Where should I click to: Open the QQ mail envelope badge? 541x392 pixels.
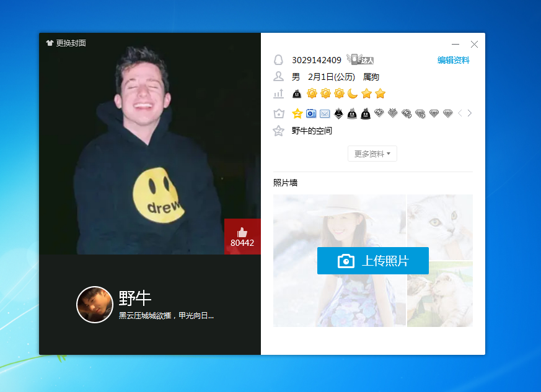click(325, 113)
